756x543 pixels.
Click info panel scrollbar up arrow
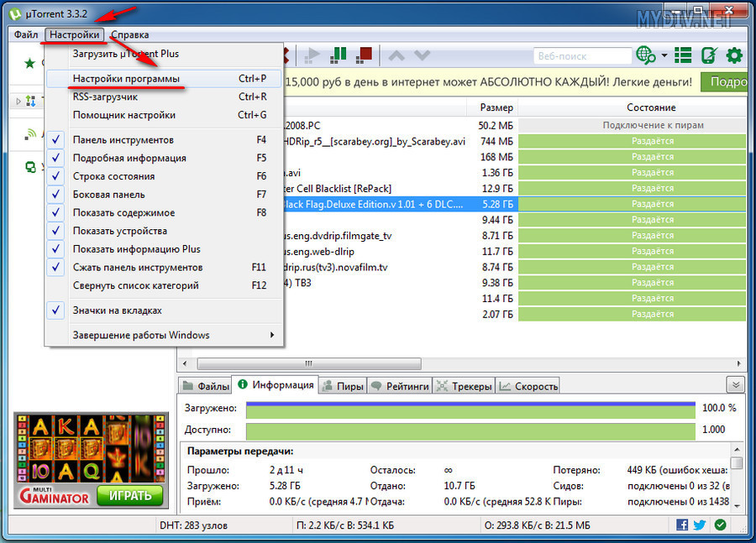pos(737,450)
